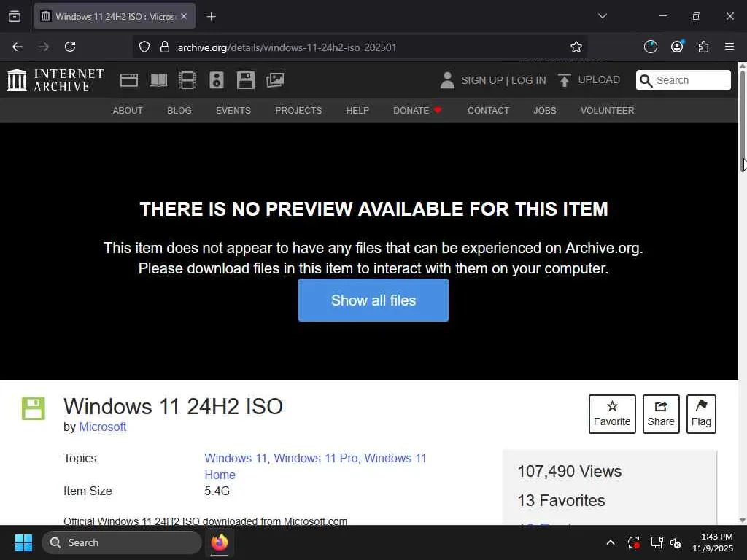Click the UPLOAD text link
This screenshot has width=747, height=560.
coord(599,79)
